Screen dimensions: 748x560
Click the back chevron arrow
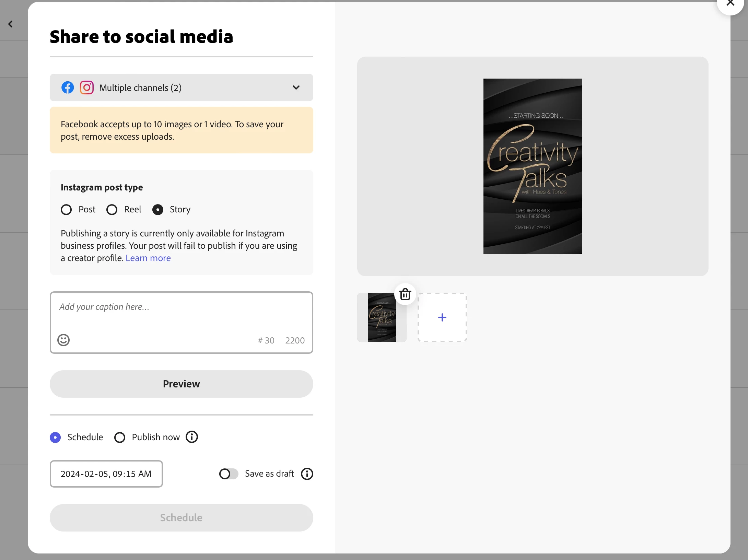coord(11,24)
